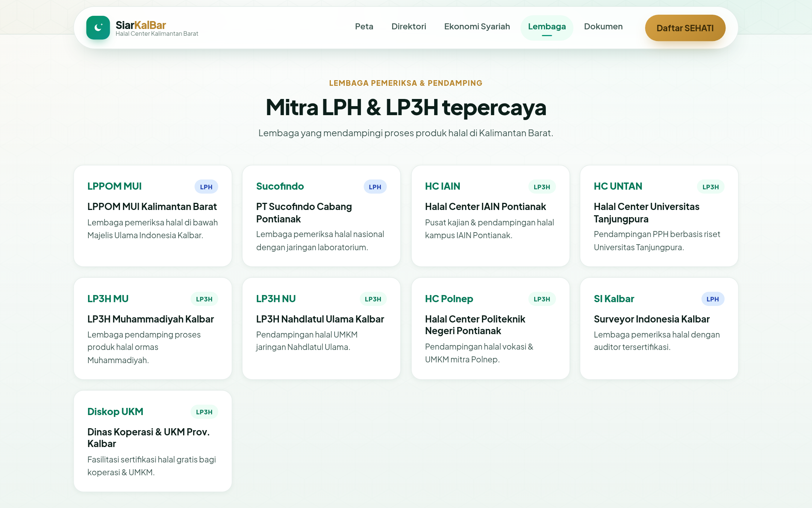Click the LP3H badge on the LP3H NU card
812x508 pixels.
(373, 299)
